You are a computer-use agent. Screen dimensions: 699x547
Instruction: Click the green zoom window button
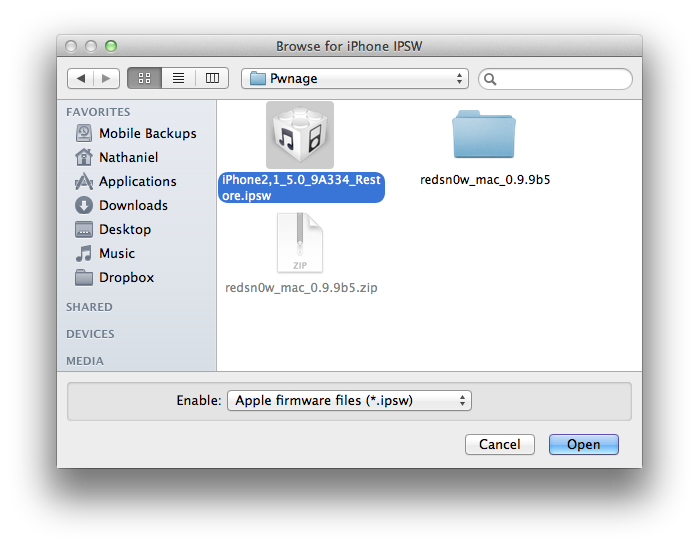tap(111, 46)
